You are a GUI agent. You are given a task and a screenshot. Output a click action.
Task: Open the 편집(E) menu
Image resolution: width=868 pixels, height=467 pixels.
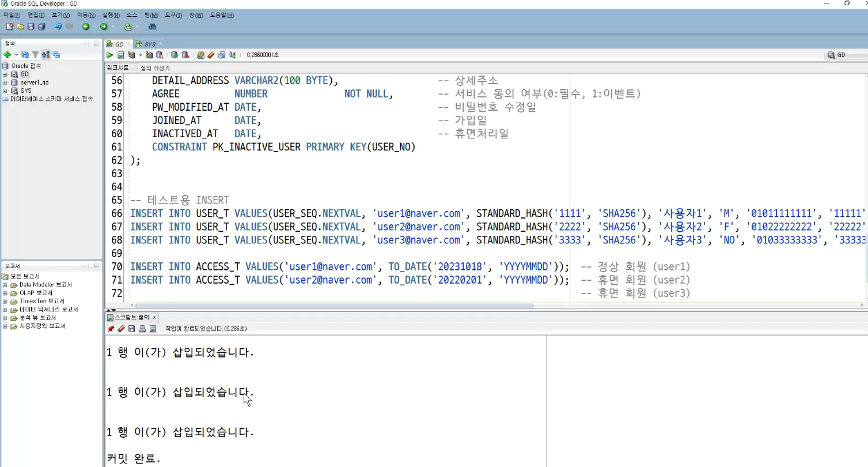[36, 15]
